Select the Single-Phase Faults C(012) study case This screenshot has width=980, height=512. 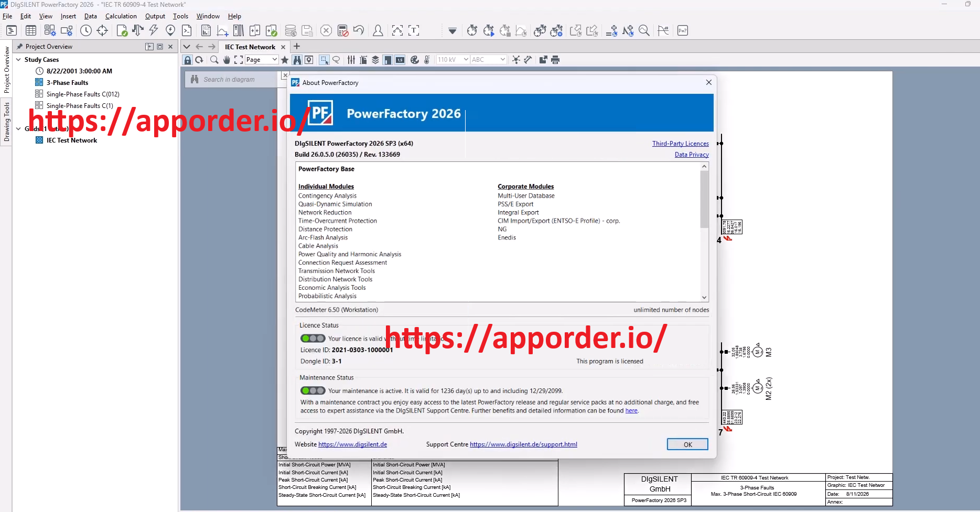(83, 94)
